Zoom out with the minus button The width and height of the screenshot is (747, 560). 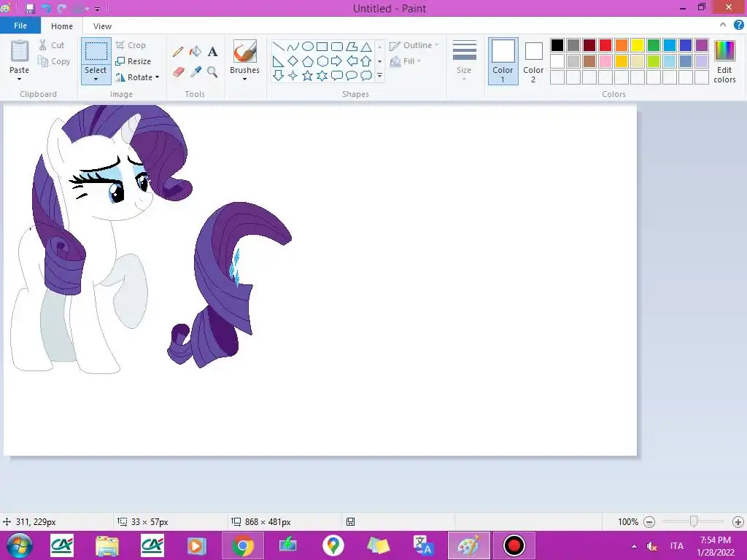[x=649, y=522]
